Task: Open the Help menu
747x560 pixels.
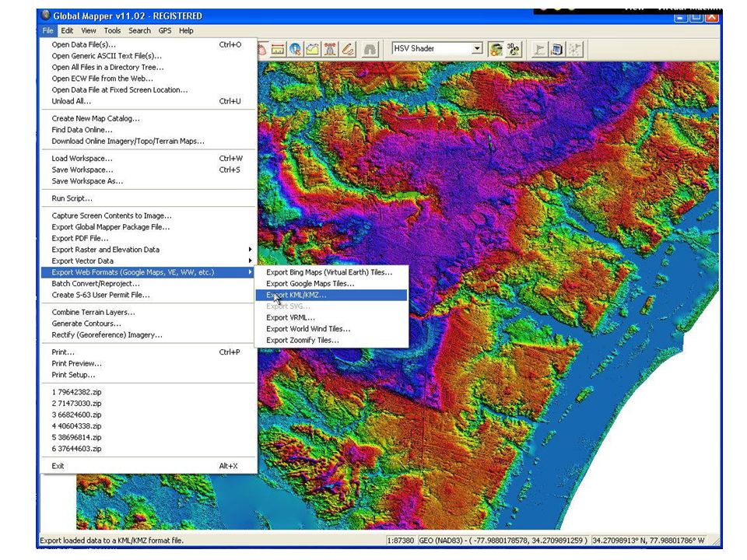Action: (x=186, y=30)
